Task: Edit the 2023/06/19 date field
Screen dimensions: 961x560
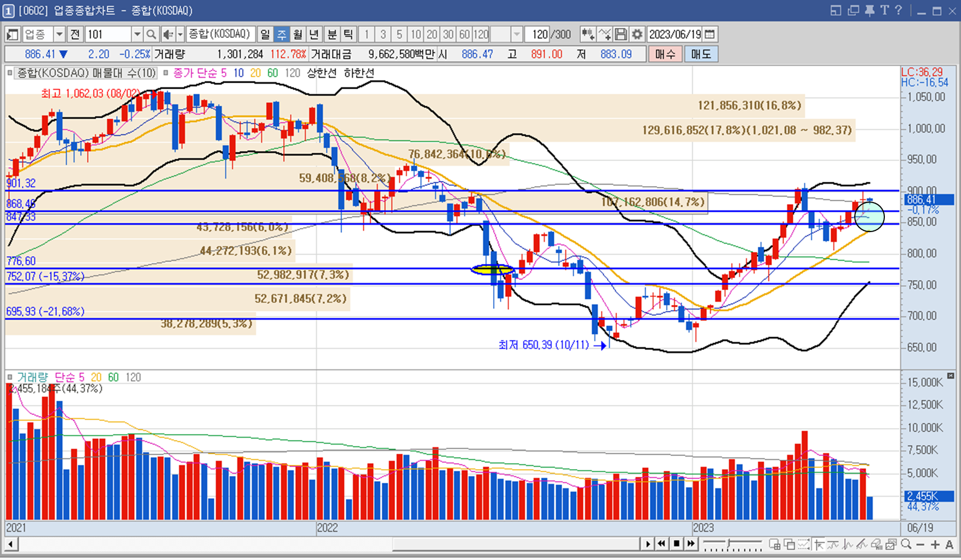Action: pyautogui.click(x=674, y=34)
